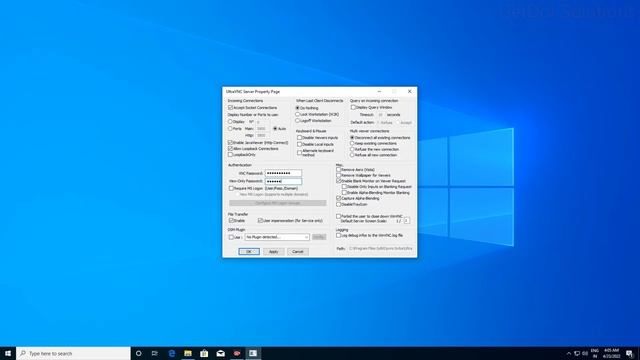The image size is (640, 360).
Task: Click the VNC Password field
Action: pos(283,173)
